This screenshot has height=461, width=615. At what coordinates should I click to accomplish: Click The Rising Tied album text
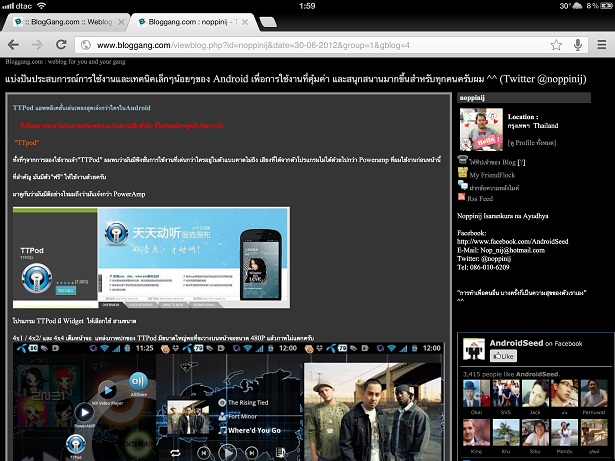(x=248, y=403)
